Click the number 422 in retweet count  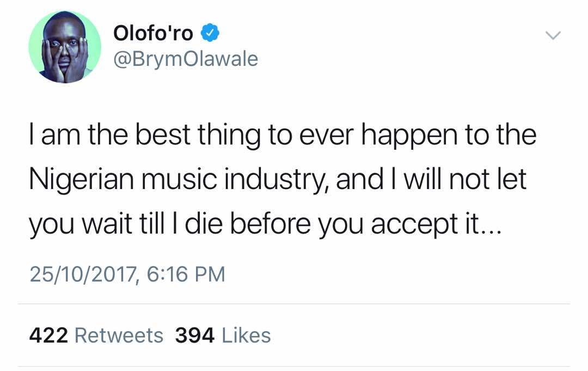point(48,335)
